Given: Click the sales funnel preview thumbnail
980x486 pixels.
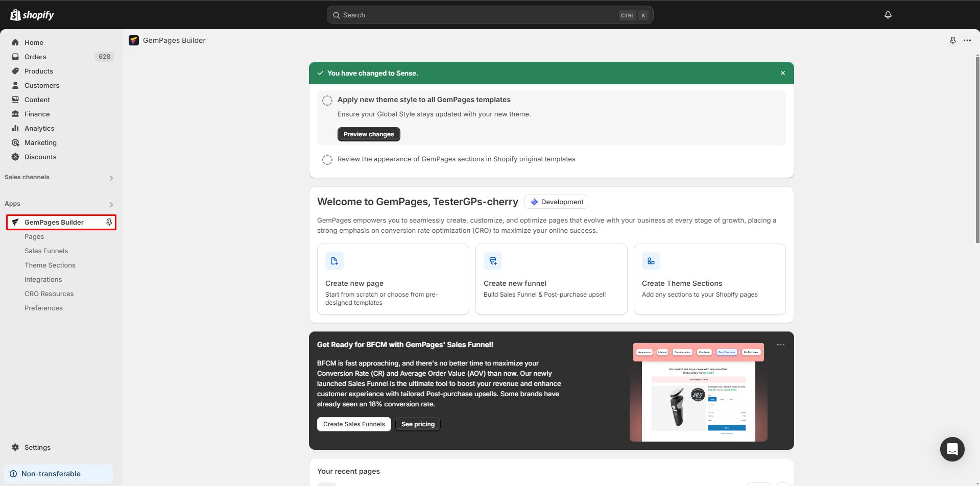Looking at the screenshot, I should (699, 392).
